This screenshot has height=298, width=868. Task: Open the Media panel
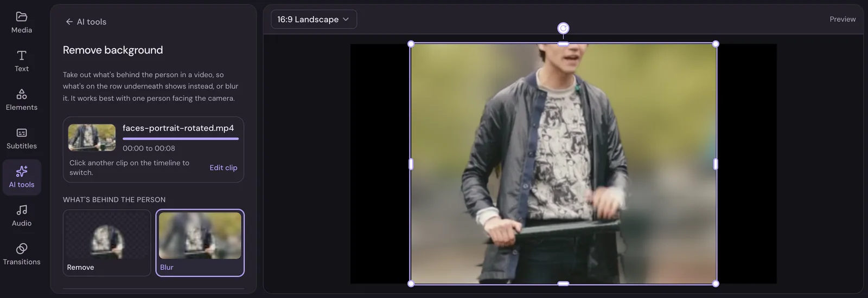point(22,23)
